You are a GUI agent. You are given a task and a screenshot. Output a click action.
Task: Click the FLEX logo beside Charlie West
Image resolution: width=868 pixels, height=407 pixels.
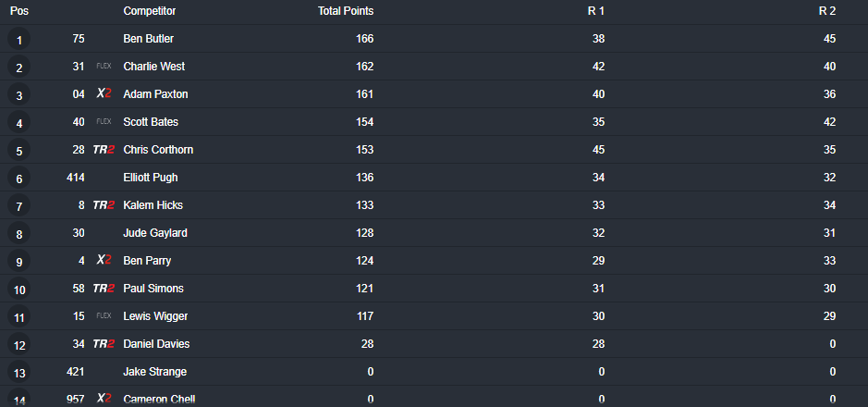(104, 66)
